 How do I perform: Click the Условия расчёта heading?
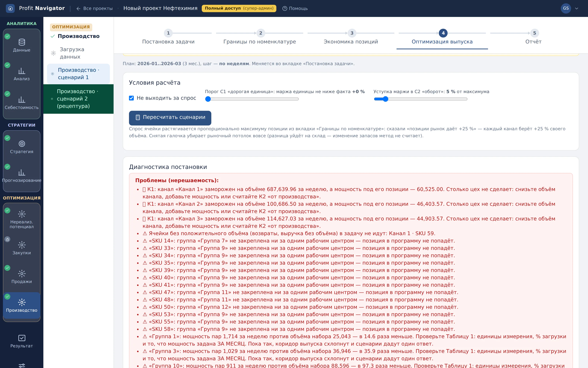click(x=155, y=83)
